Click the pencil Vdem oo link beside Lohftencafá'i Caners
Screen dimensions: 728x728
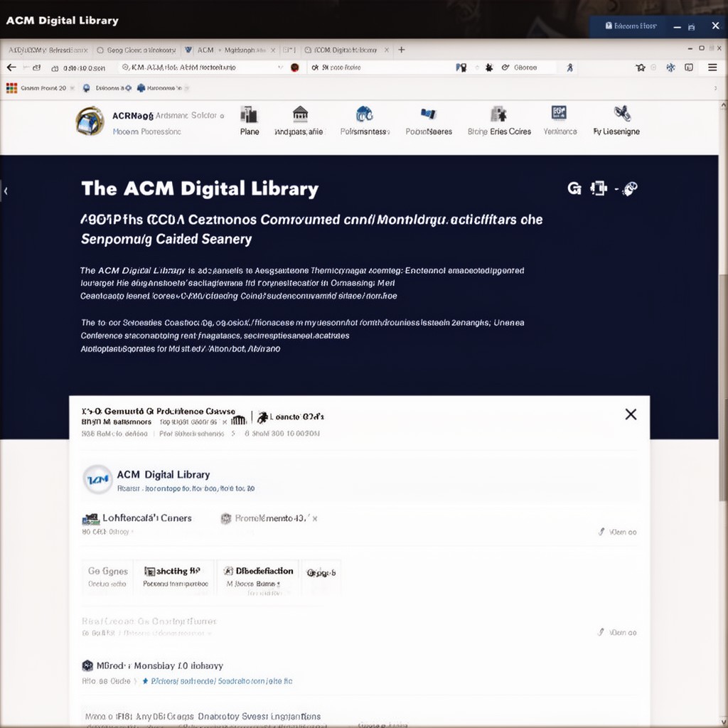click(x=618, y=532)
